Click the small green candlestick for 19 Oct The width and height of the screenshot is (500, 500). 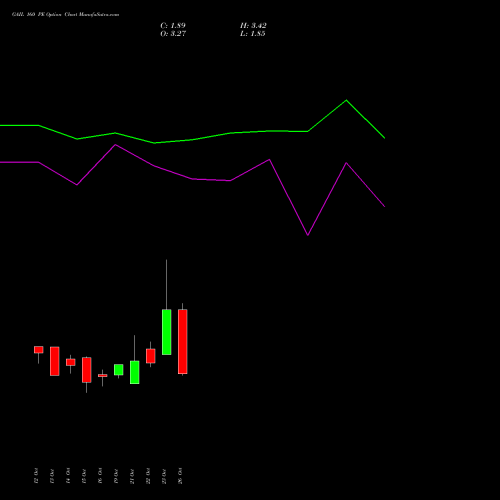(119, 370)
